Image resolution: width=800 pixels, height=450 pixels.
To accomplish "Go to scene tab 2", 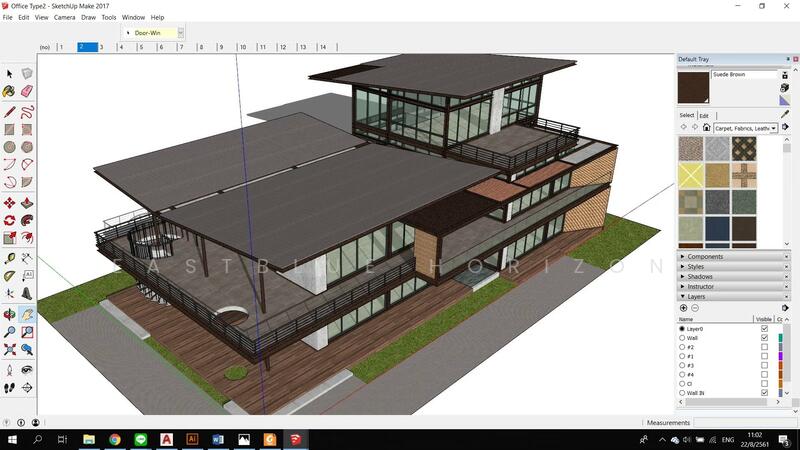I will click(88, 47).
